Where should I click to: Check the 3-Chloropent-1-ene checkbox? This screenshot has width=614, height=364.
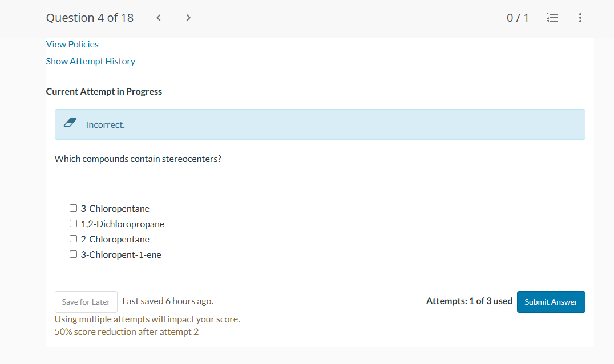[73, 254]
